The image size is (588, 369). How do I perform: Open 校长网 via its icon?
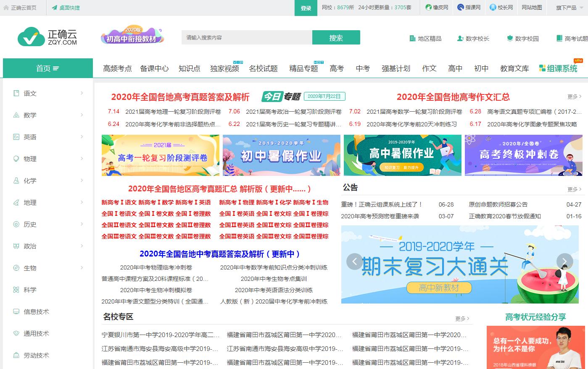pos(492,7)
